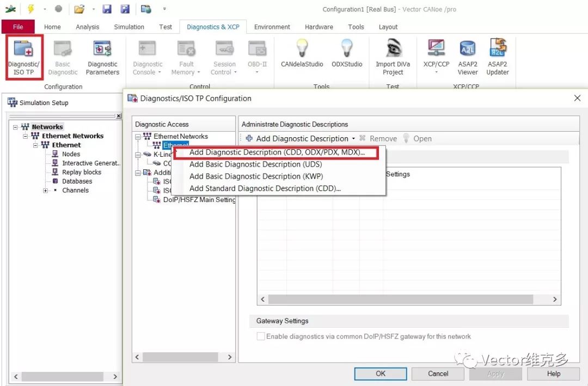Click the Basic Diagnostic ribbon icon
This screenshot has height=386, width=588.
coord(63,57)
